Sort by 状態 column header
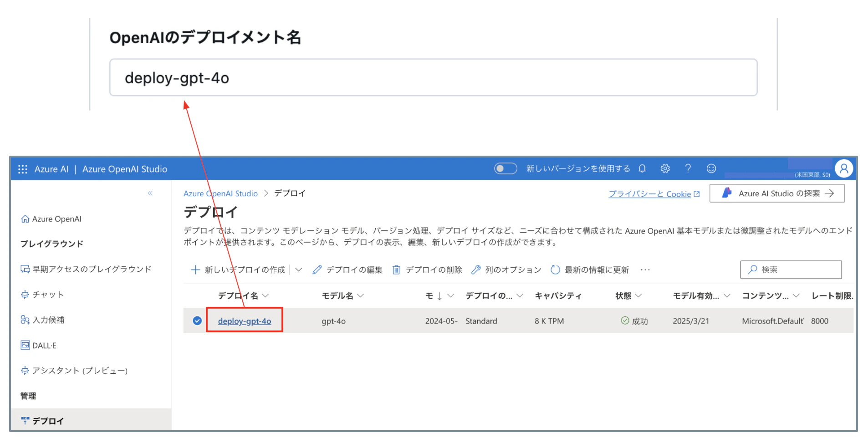868x447 pixels. 628,296
